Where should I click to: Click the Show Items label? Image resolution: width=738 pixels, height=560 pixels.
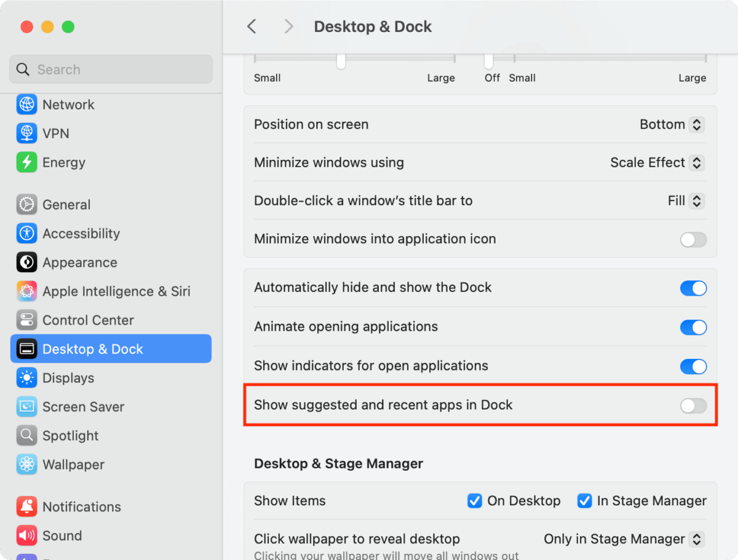(290, 501)
